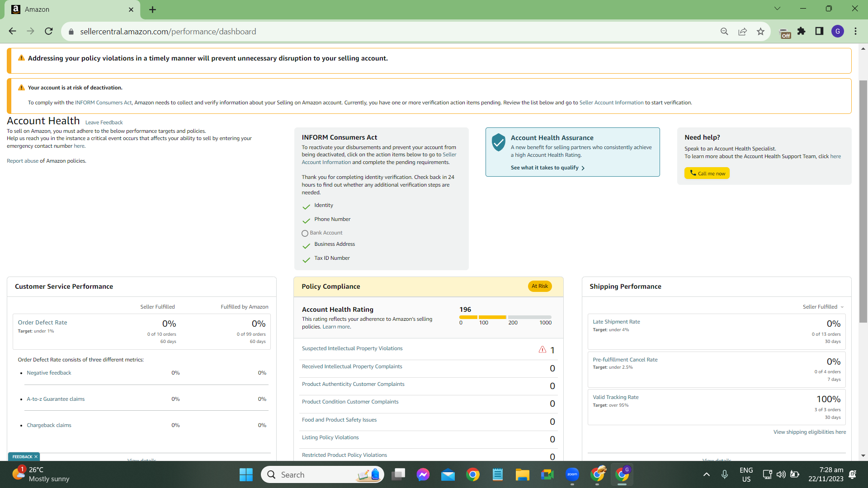Open Chargeback claims link
This screenshot has width=868, height=488.
pos(49,425)
